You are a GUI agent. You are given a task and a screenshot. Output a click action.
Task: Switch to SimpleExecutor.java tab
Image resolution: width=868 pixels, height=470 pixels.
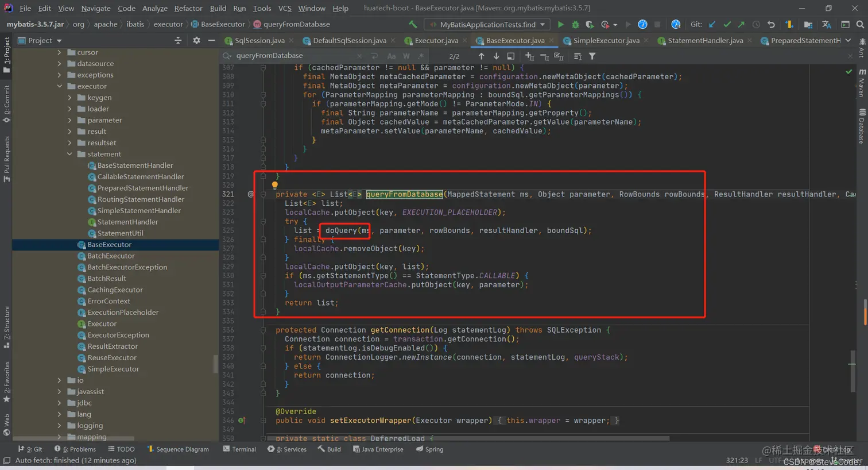pyautogui.click(x=606, y=40)
